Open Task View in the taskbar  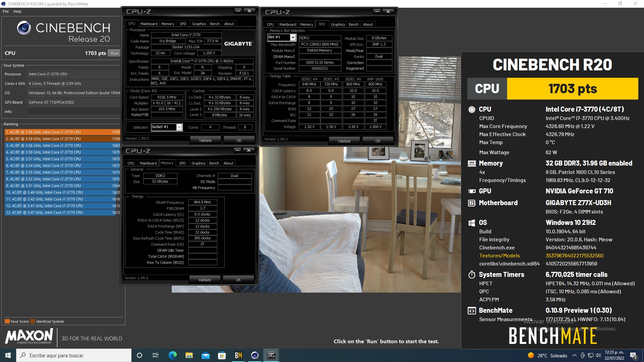point(155,355)
